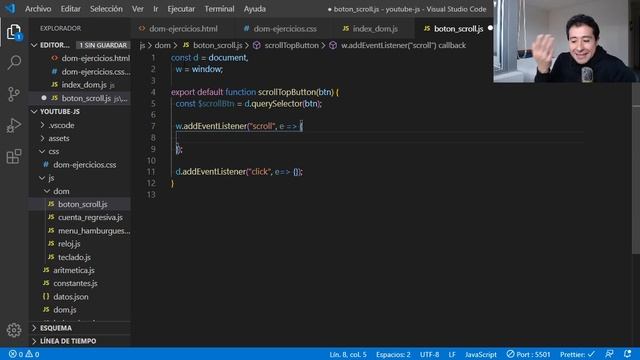Change language mode JavaScript
The height and width of the screenshot is (360, 640).
pyautogui.click(x=480, y=354)
